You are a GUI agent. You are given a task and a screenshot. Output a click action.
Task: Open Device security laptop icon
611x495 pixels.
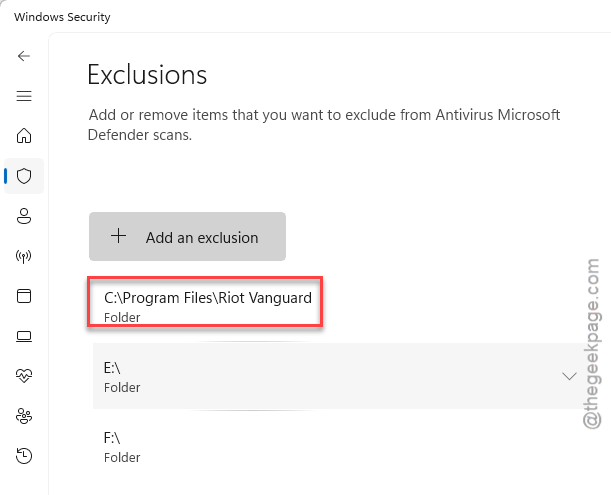[x=24, y=336]
